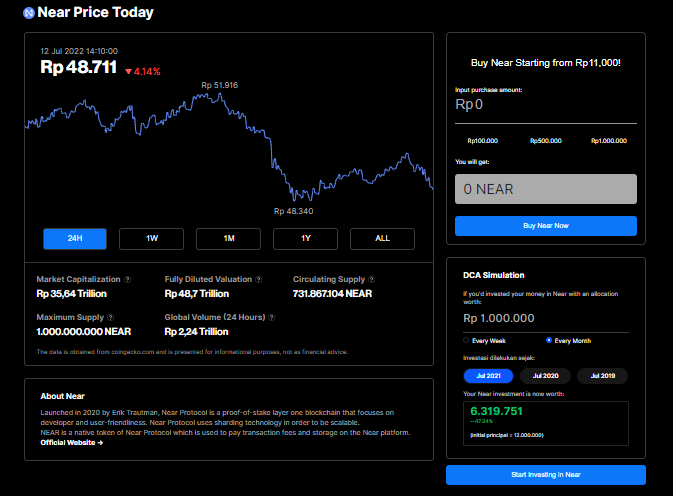Open Market Capitalization help icon
This screenshot has width=673, height=496.
[127, 280]
